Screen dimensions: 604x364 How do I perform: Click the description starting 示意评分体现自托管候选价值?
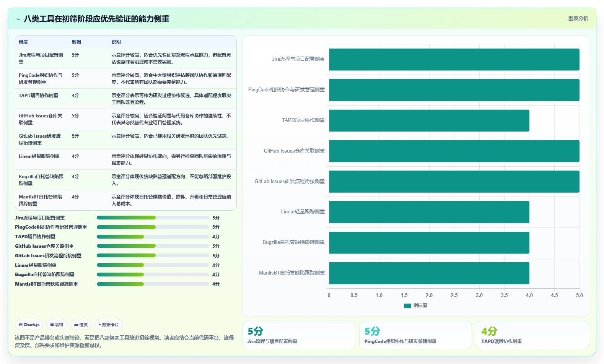pyautogui.click(x=171, y=200)
